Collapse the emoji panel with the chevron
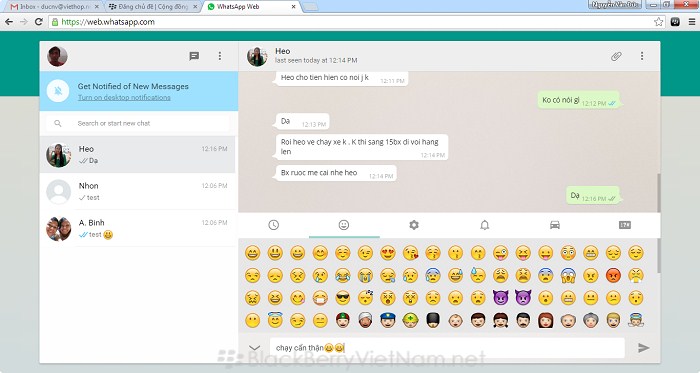The image size is (700, 373). coord(254,348)
